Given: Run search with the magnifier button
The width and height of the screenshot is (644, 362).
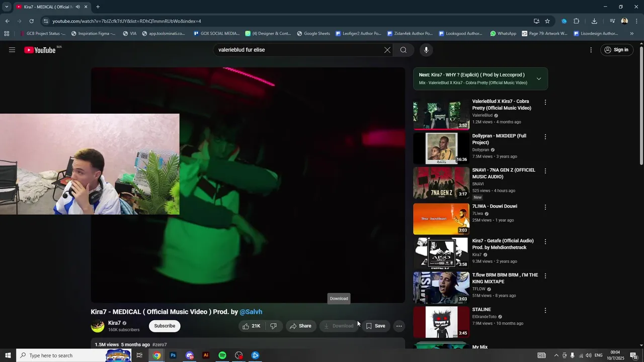Looking at the screenshot, I should point(404,50).
